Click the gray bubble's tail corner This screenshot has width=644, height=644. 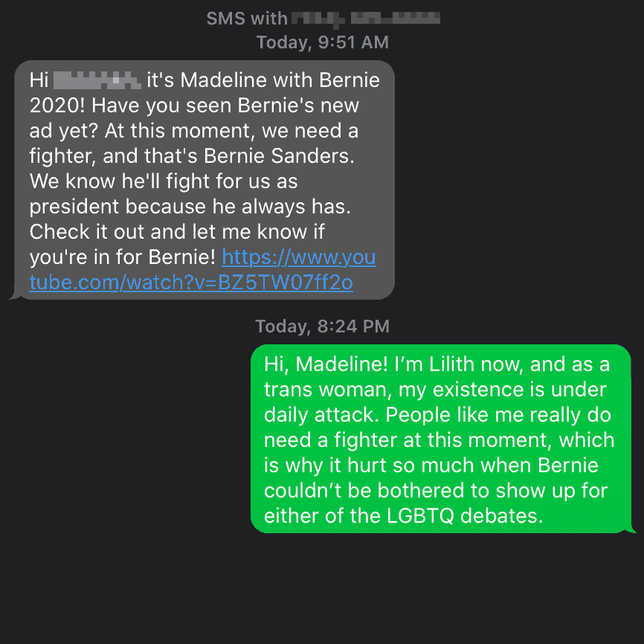13,297
